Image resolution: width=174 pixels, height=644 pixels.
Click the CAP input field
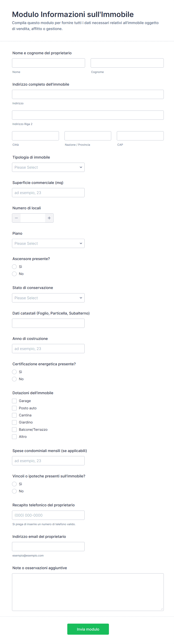click(140, 136)
